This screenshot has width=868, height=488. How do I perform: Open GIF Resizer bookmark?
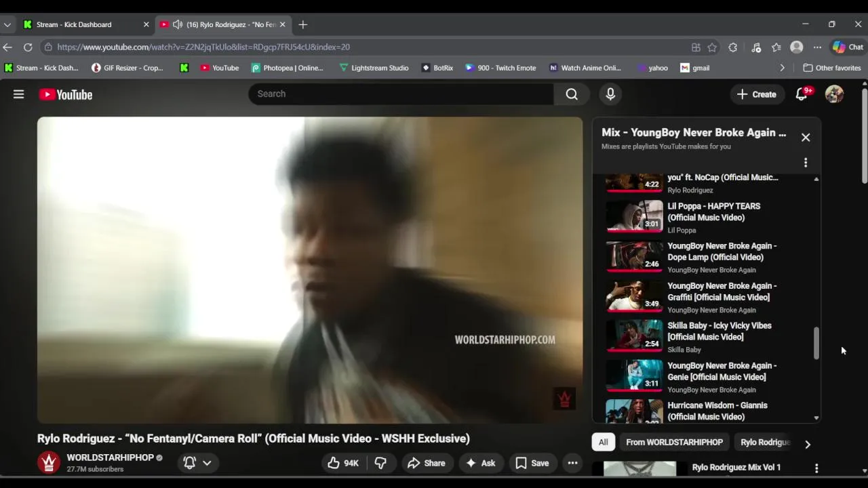tap(127, 68)
